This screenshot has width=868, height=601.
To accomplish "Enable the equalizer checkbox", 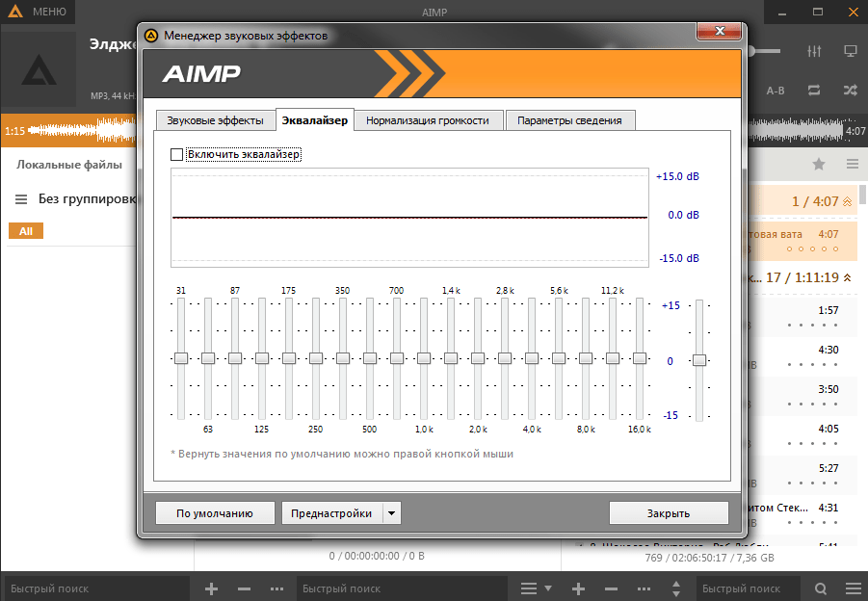I will coord(176,154).
